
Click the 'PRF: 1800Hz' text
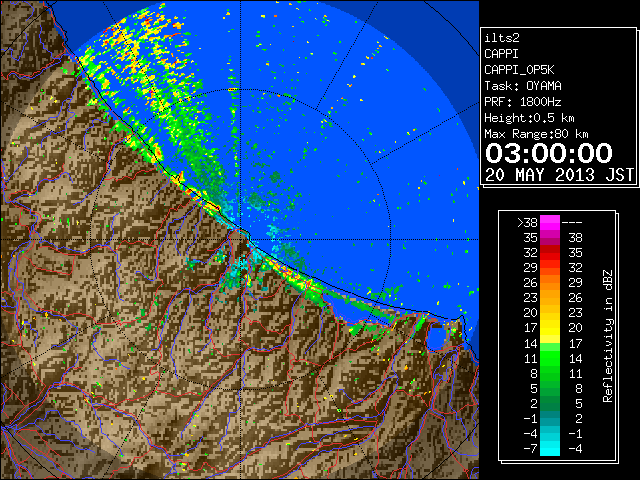coord(523,102)
